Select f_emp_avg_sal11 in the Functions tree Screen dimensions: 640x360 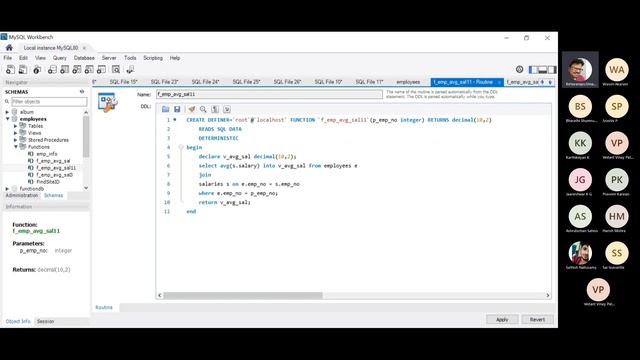coord(56,168)
